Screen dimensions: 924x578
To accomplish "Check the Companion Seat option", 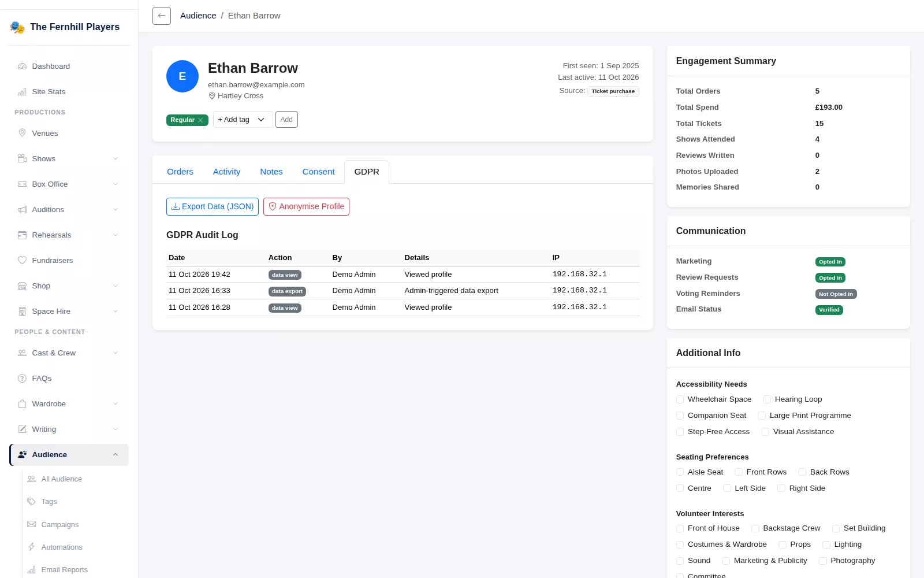I will 680,416.
